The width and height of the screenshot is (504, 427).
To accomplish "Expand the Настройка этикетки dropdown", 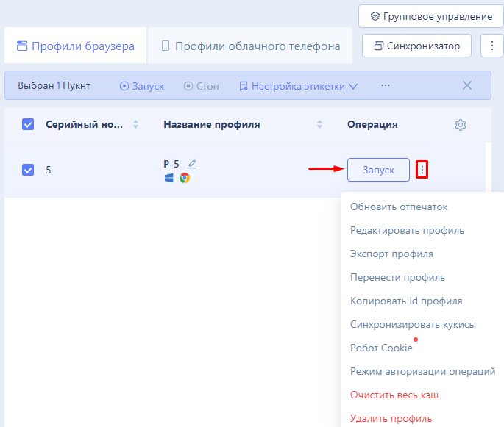I will coord(298,86).
